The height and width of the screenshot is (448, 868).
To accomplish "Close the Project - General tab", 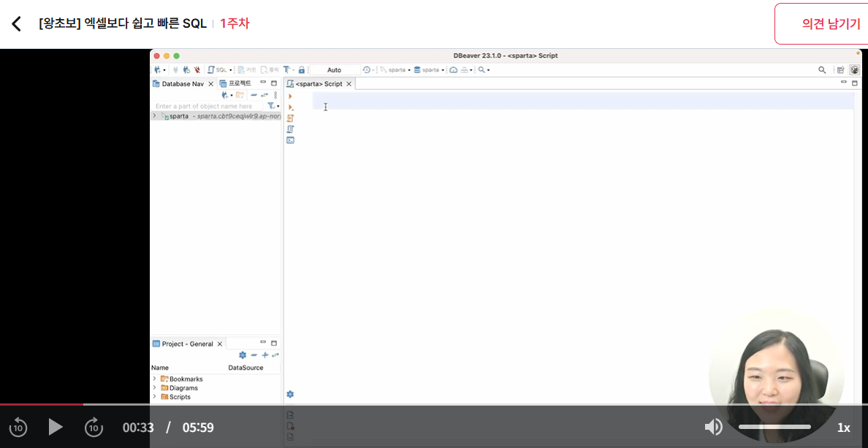I will (x=220, y=344).
